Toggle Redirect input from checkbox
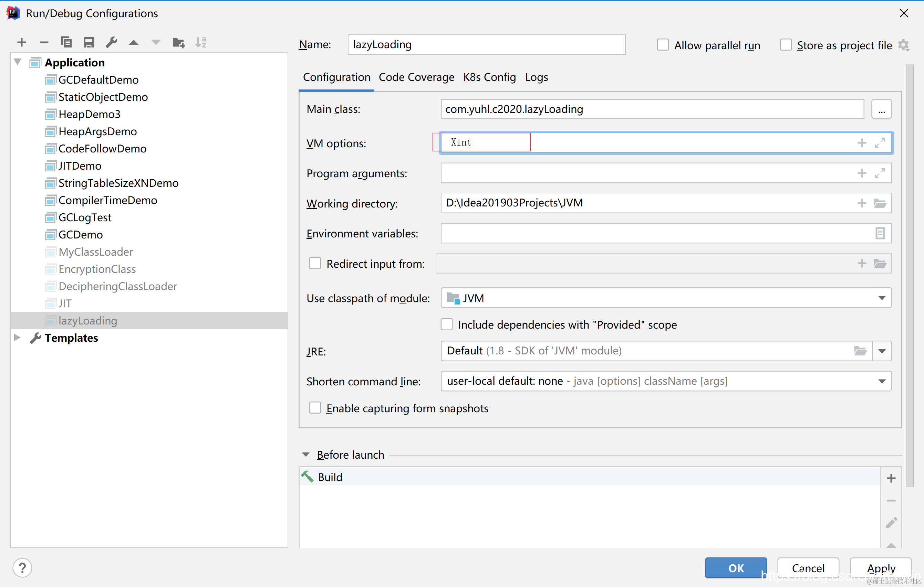Viewport: 924px width, 587px height. pos(315,264)
